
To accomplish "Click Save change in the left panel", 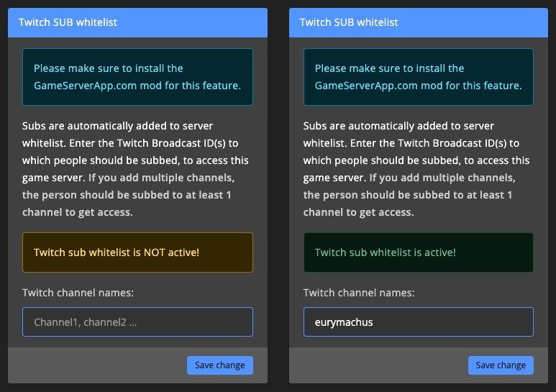I will click(x=220, y=365).
